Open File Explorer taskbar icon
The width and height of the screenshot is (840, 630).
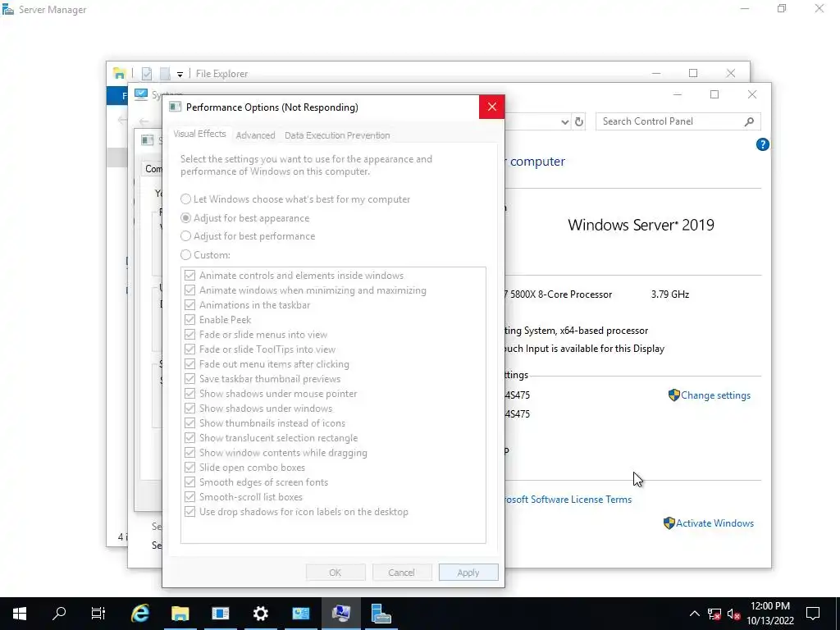pos(180,614)
